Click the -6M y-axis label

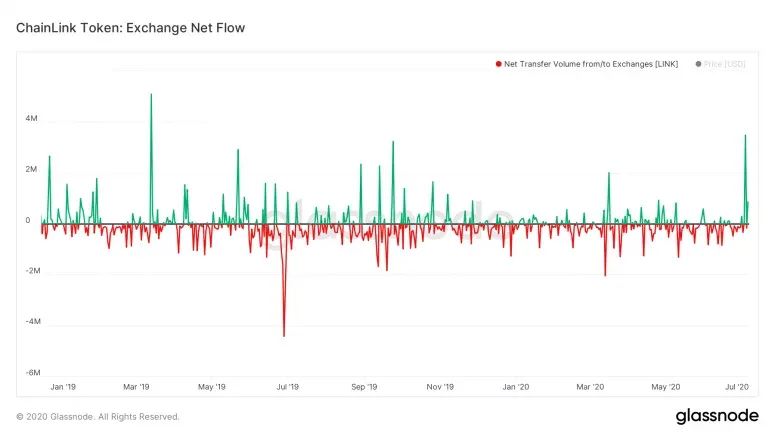pyautogui.click(x=33, y=373)
